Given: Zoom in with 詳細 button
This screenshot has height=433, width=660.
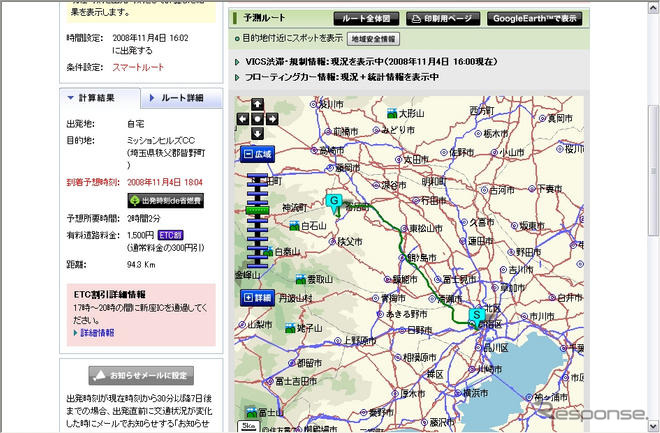Looking at the screenshot, I should tap(257, 298).
